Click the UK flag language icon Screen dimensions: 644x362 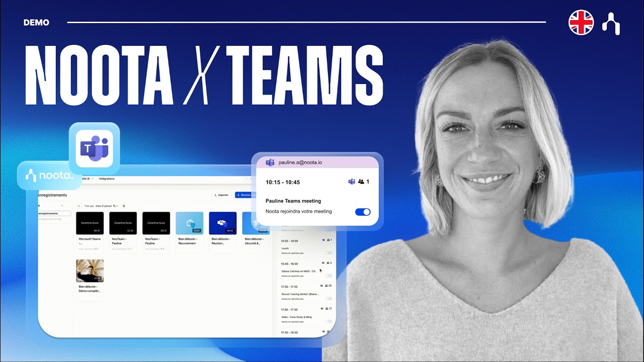(581, 23)
